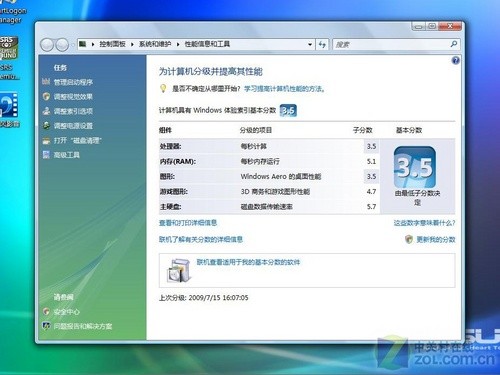This screenshot has height=375, width=500.
Task: Open 安全中心 in See also section
Action: pos(67,312)
